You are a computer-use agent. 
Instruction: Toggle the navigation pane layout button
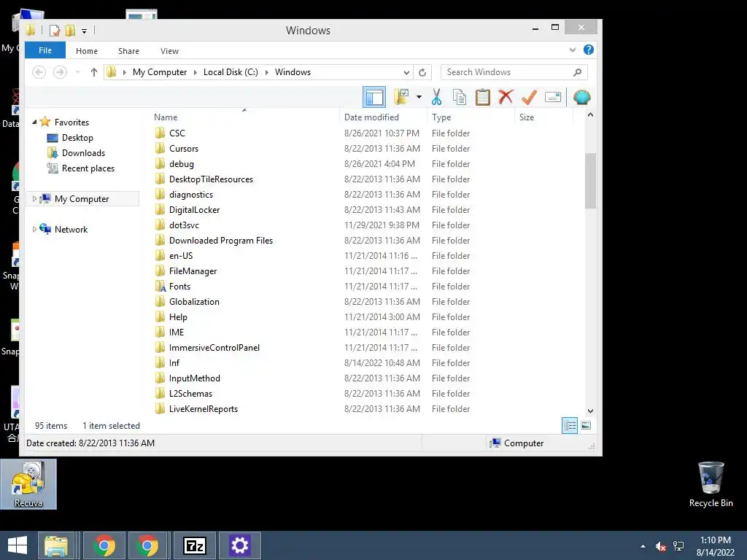coord(374,98)
